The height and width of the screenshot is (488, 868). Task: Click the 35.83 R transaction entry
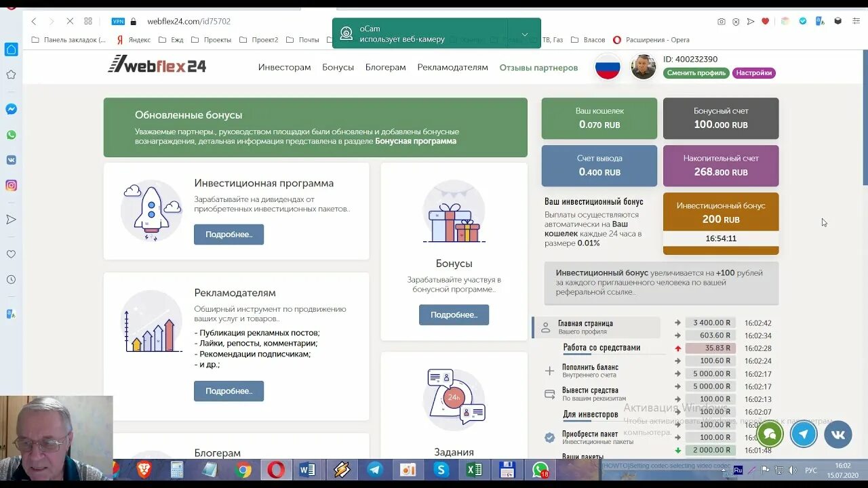click(x=710, y=348)
